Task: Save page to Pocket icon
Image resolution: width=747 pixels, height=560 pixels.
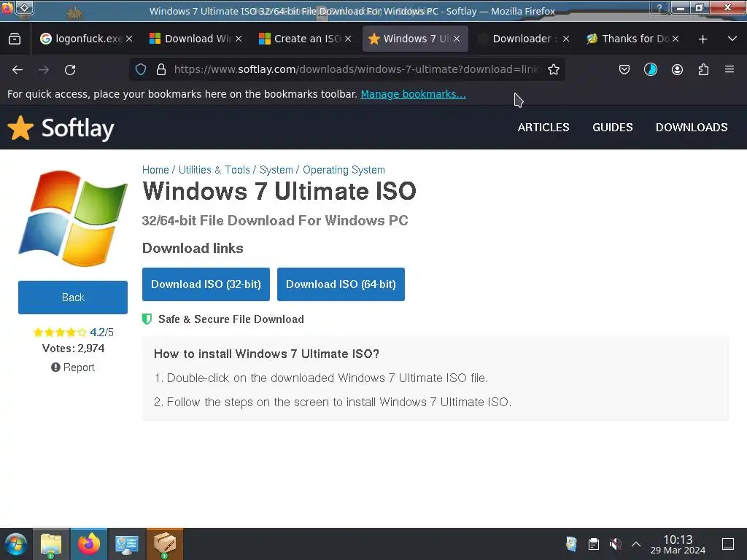Action: pos(624,69)
